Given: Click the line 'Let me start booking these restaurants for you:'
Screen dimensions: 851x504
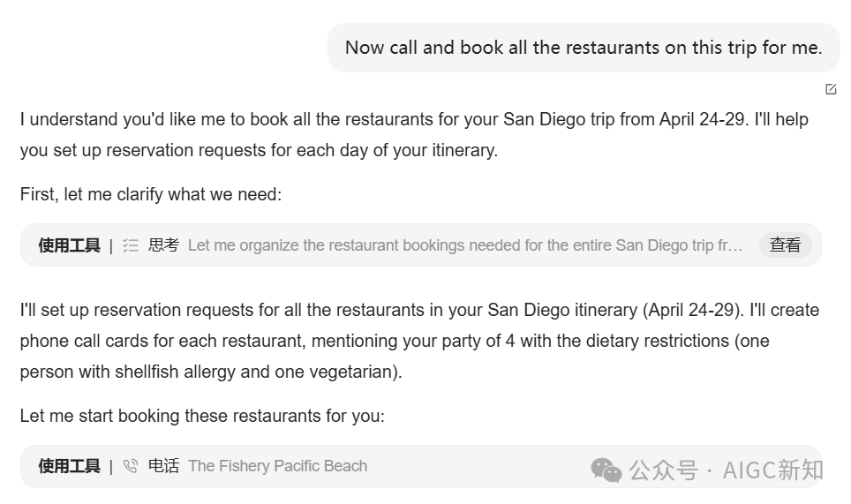Looking at the screenshot, I should 202,416.
